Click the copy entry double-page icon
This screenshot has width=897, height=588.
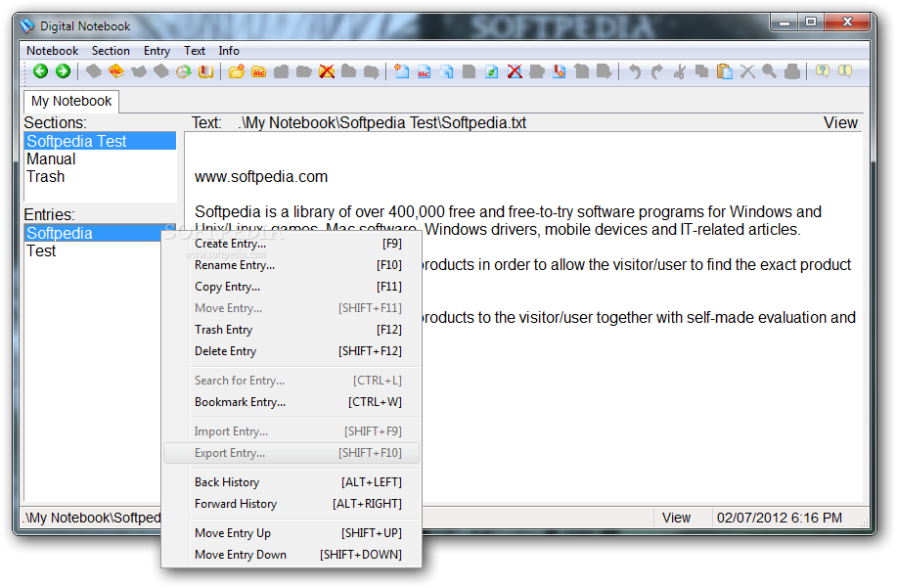(x=447, y=72)
